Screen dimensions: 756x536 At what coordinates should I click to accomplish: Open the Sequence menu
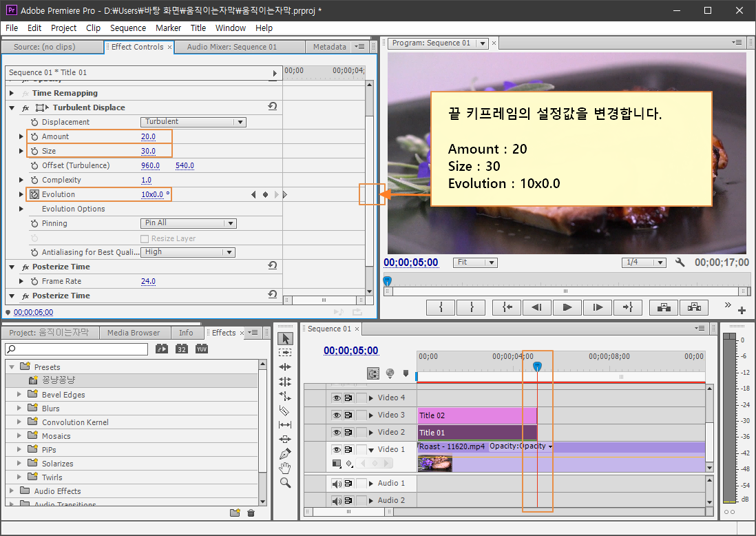pyautogui.click(x=128, y=28)
